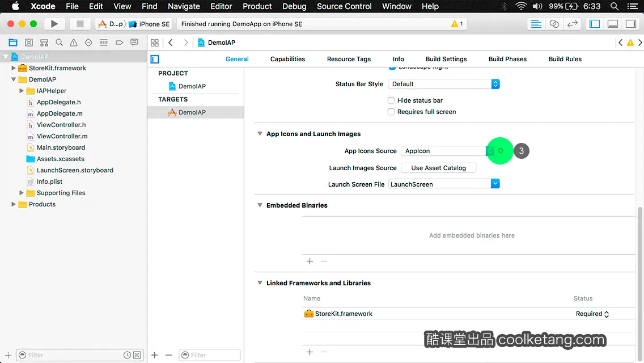Screen dimensions: 644x363
Task: Stop the running task
Action: (80, 24)
